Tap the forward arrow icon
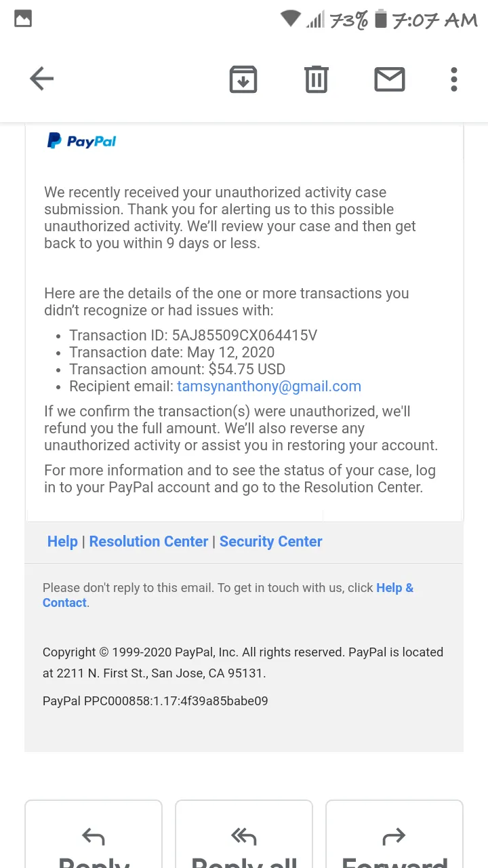488x868 pixels. point(394,837)
